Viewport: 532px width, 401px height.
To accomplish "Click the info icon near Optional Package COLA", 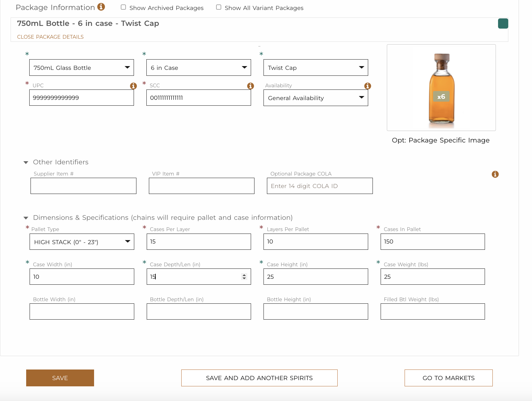I will pyautogui.click(x=495, y=174).
